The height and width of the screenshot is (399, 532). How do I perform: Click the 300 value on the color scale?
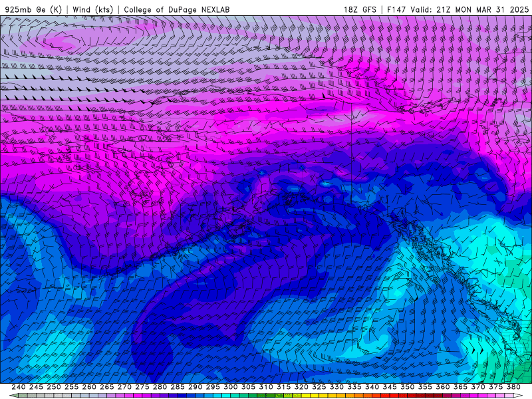point(230,387)
